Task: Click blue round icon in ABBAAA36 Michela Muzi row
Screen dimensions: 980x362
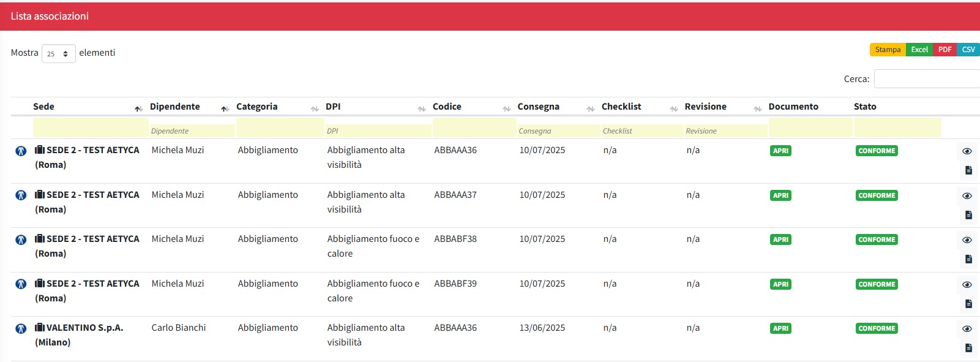Action: [x=21, y=151]
